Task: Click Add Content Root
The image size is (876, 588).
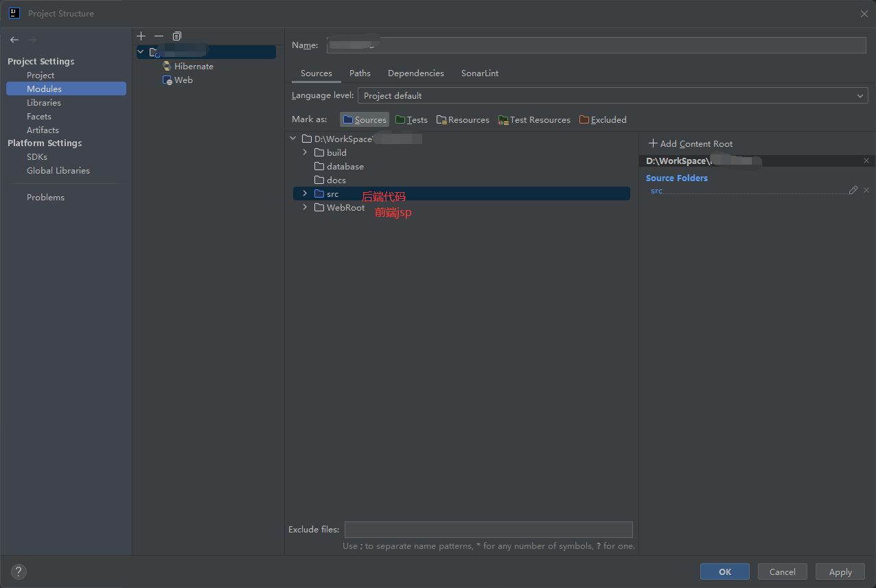Action: 691,143
